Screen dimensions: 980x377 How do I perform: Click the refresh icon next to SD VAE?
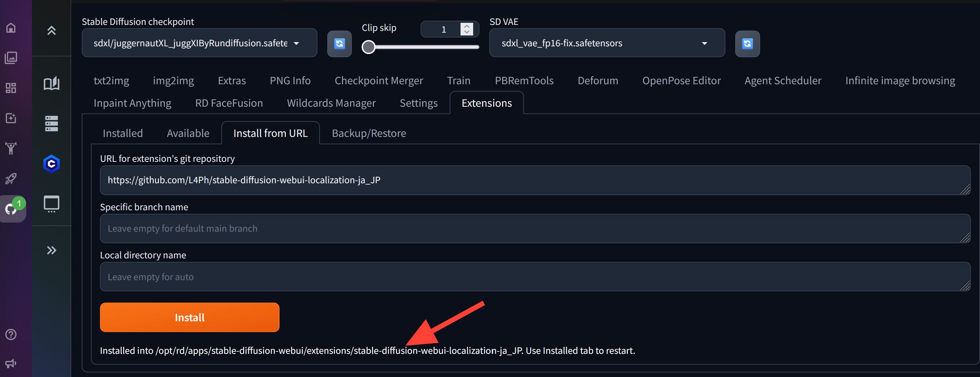[x=747, y=44]
